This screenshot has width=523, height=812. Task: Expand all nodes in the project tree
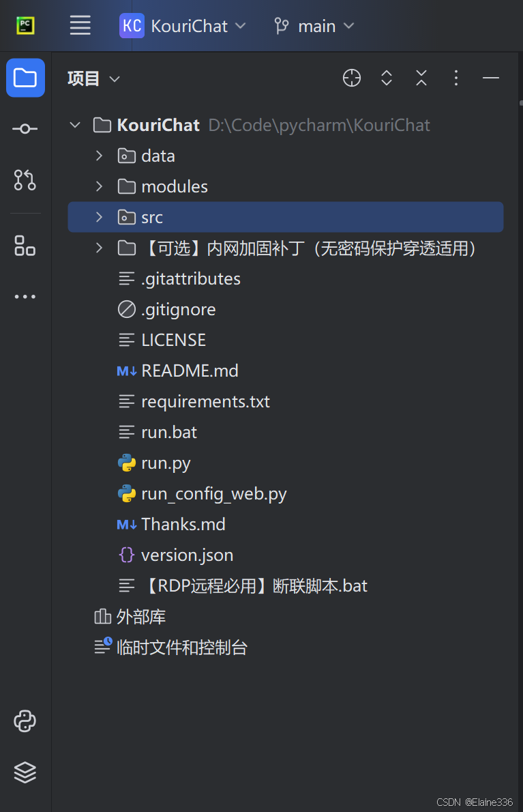pyautogui.click(x=387, y=78)
